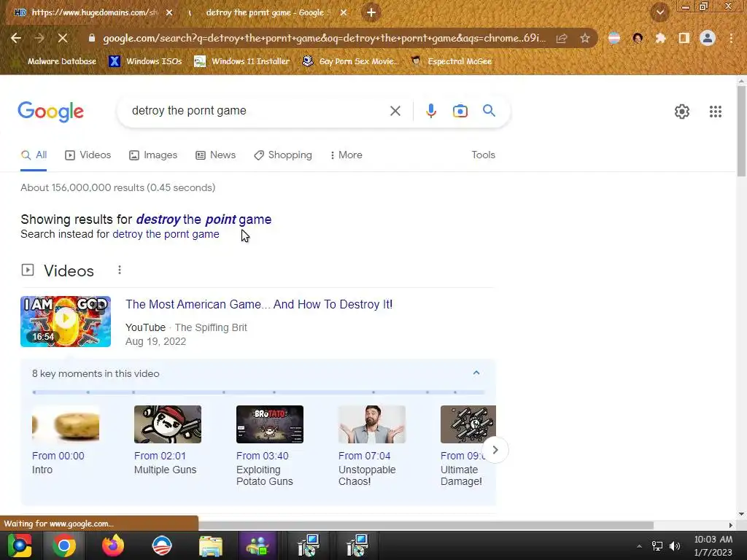Switch to the News results tab

click(215, 155)
